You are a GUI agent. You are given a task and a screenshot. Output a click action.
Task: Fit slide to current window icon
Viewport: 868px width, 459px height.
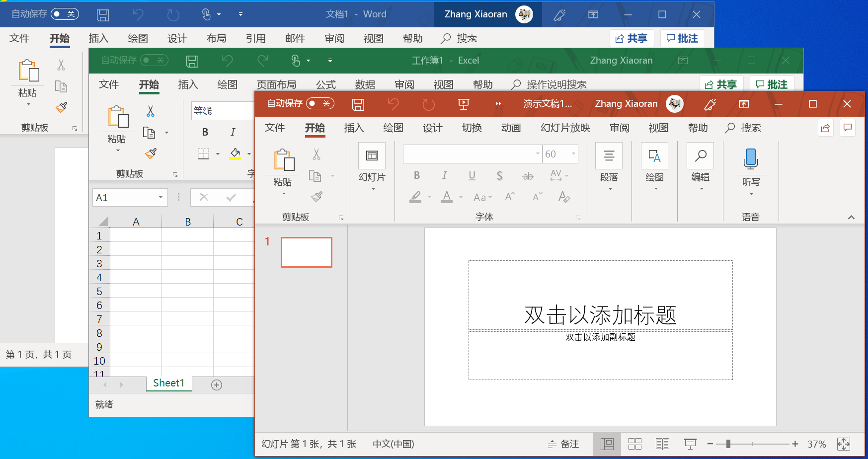point(843,444)
